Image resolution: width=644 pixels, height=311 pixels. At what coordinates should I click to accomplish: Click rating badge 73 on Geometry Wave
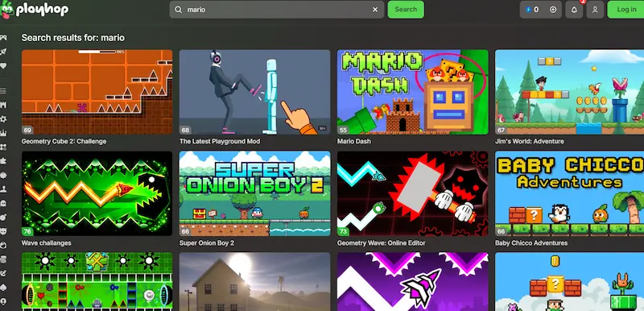pyautogui.click(x=344, y=232)
